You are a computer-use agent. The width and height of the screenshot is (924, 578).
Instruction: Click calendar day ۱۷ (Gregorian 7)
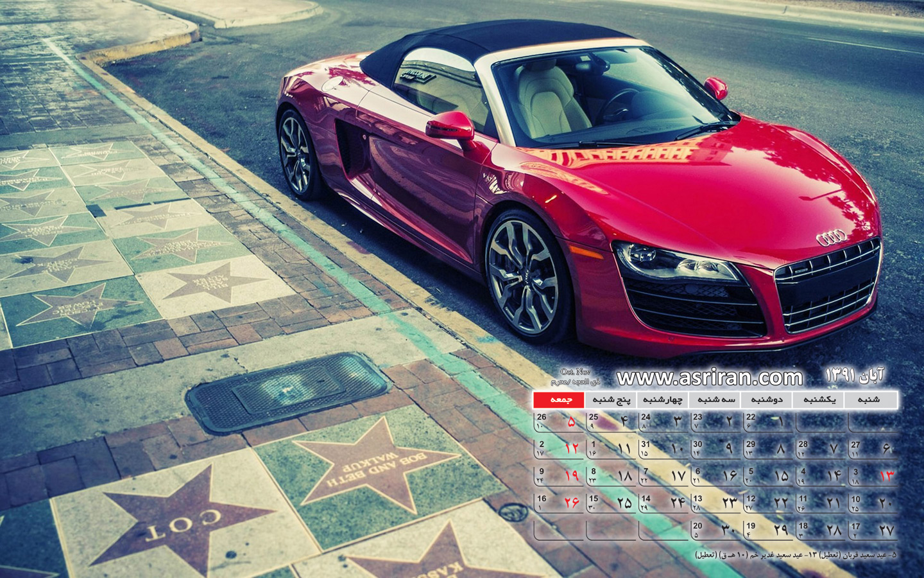(665, 476)
